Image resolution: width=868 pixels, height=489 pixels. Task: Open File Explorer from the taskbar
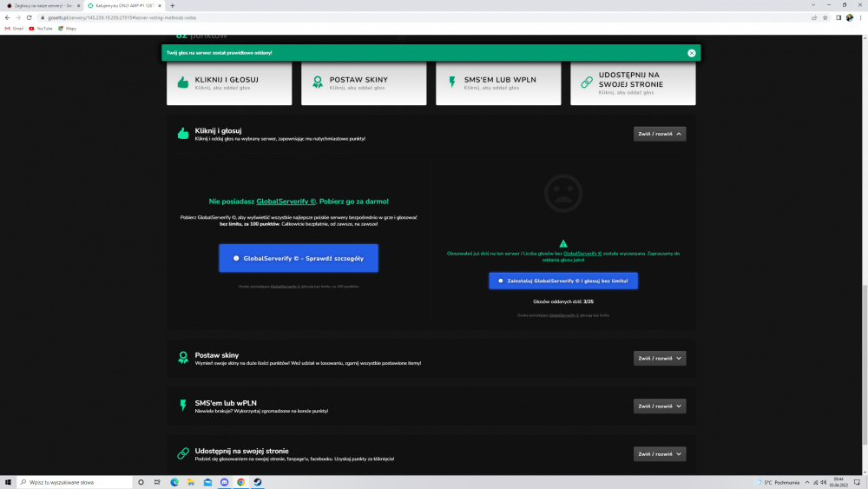pyautogui.click(x=191, y=482)
